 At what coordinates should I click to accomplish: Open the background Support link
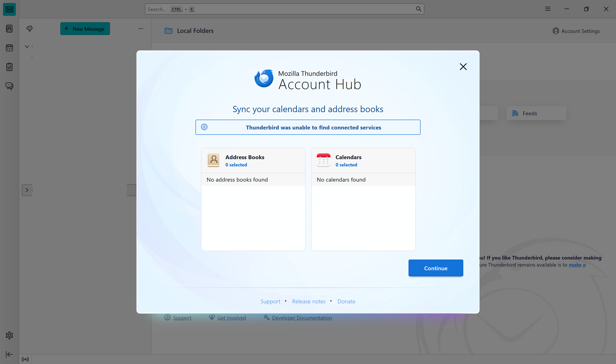[182, 318]
